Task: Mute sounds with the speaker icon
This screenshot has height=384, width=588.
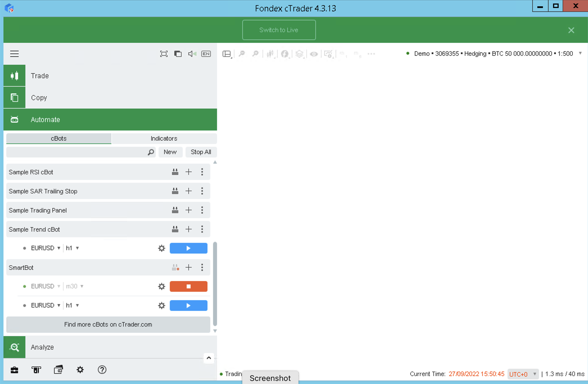Action: point(192,54)
